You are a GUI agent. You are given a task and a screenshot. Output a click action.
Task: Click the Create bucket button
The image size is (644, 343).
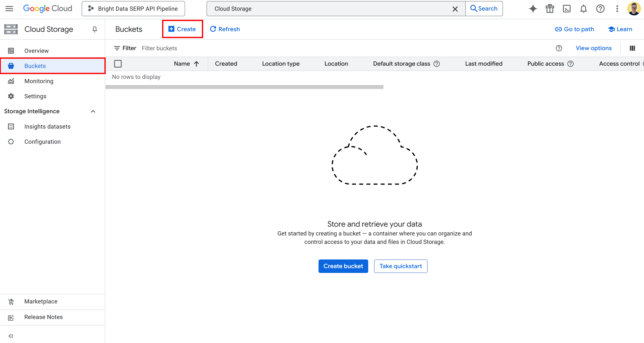[343, 266]
